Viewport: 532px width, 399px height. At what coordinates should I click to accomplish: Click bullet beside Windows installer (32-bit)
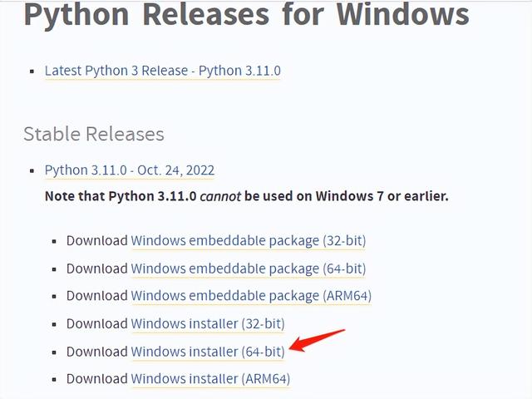(55, 324)
